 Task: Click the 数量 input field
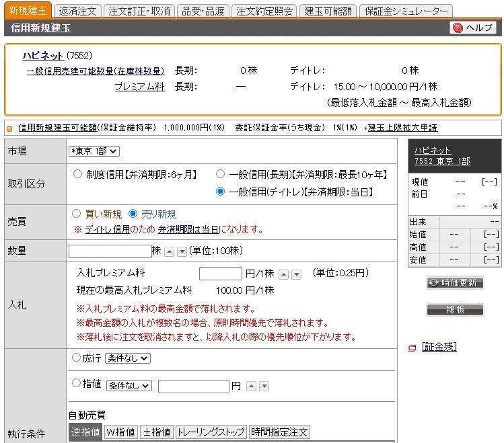point(110,251)
